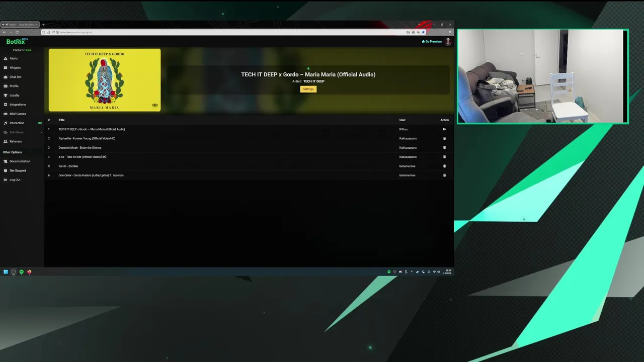Click the webcam overlay feed
The image size is (644, 362).
(x=542, y=76)
